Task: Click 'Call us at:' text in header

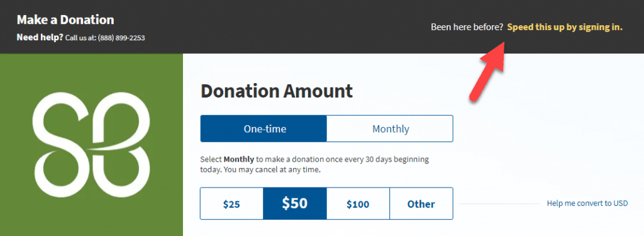Action: (80, 38)
